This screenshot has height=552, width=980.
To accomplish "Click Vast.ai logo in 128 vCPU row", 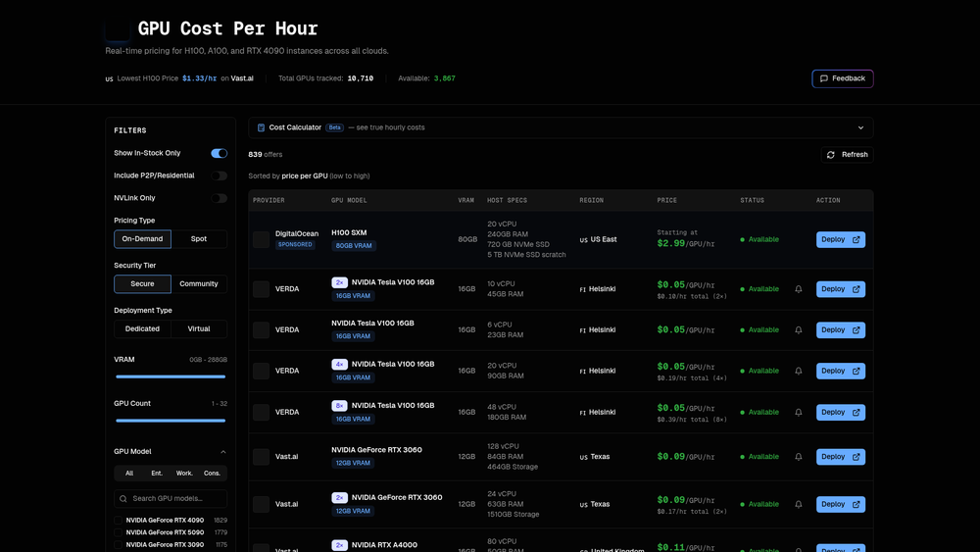I will point(262,457).
